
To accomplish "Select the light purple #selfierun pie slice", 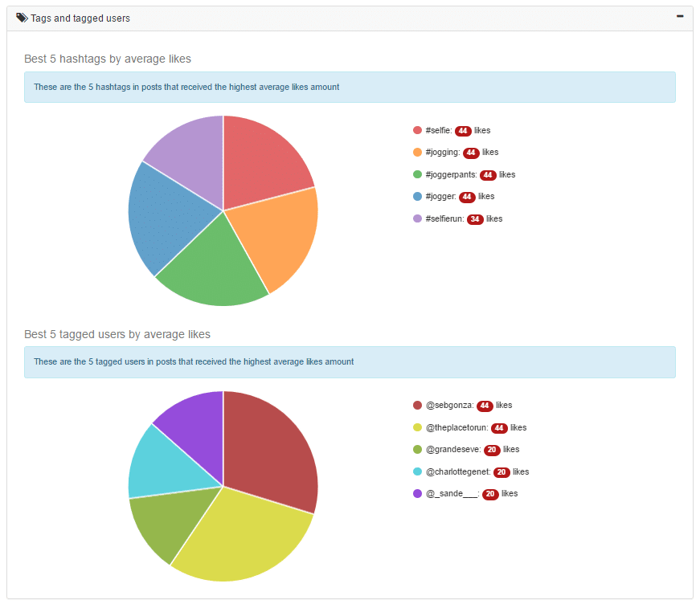I will coord(192,156).
